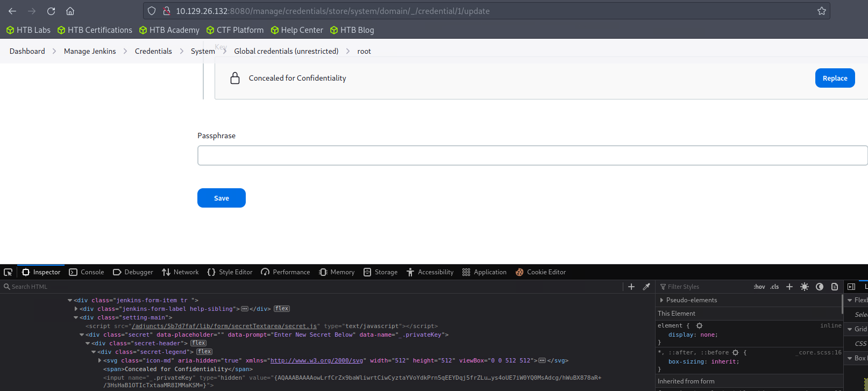Toggle light color scheme simulation
Screen dimensions: 868x391
(x=805, y=287)
